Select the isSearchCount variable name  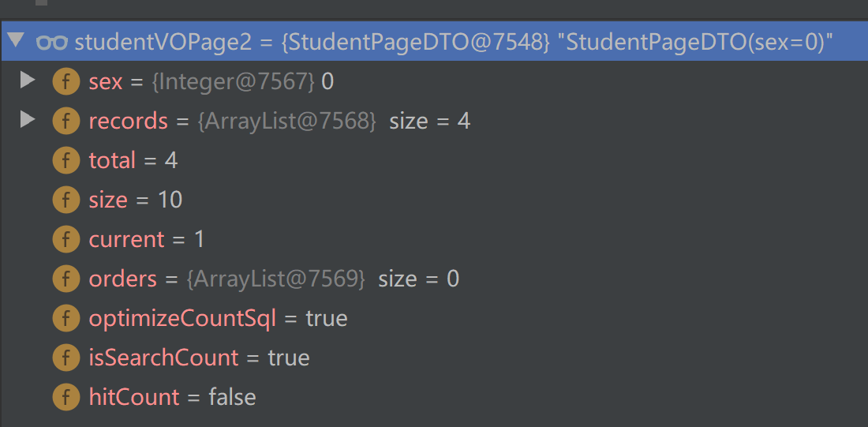coord(164,358)
